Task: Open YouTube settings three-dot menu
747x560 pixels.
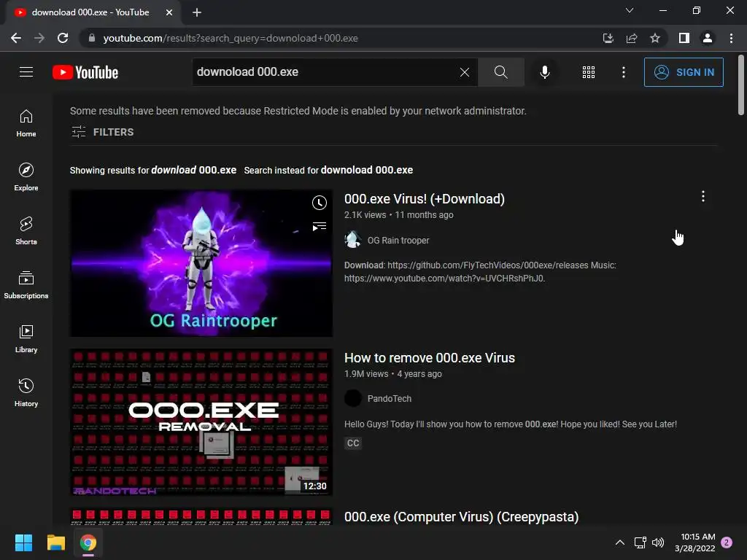Action: pos(623,72)
